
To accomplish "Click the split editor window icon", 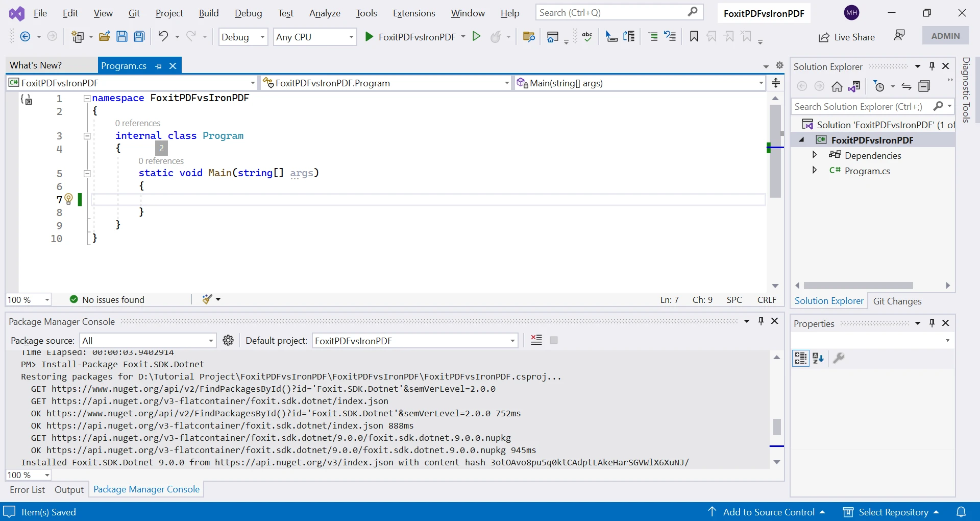I will click(776, 83).
